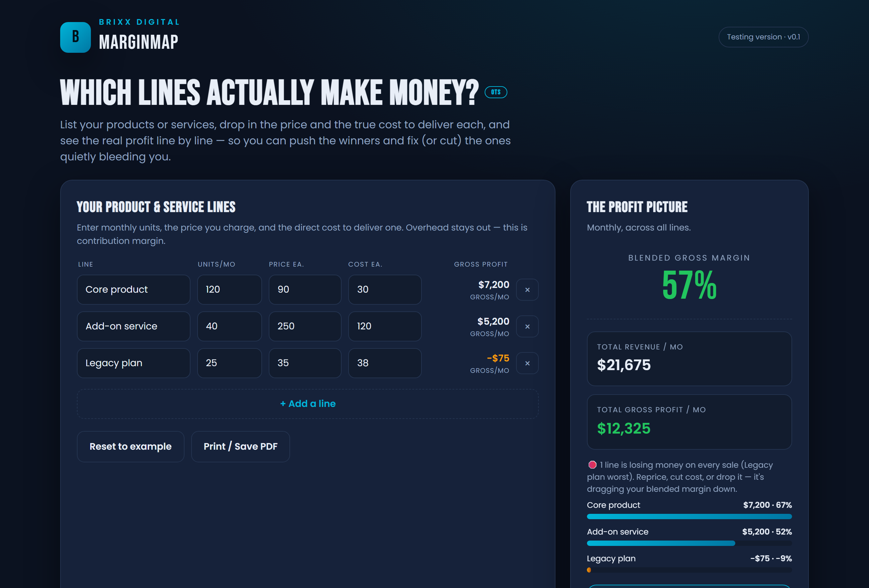
Task: Click the GROSS PROFIT column header
Action: [x=481, y=264]
